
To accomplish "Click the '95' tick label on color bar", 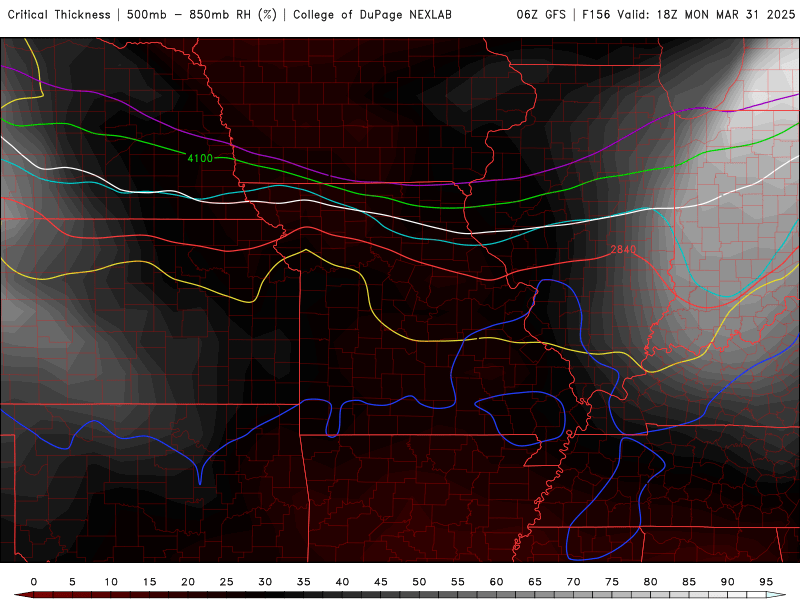I will (x=766, y=582).
